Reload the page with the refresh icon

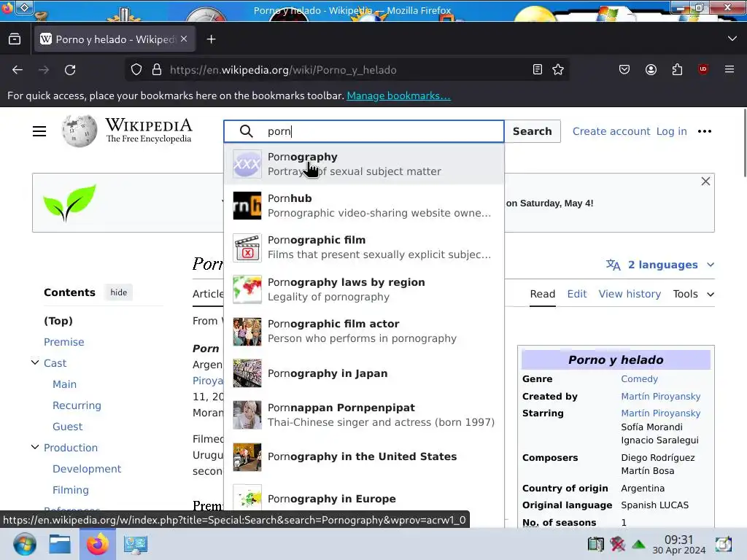[70, 70]
